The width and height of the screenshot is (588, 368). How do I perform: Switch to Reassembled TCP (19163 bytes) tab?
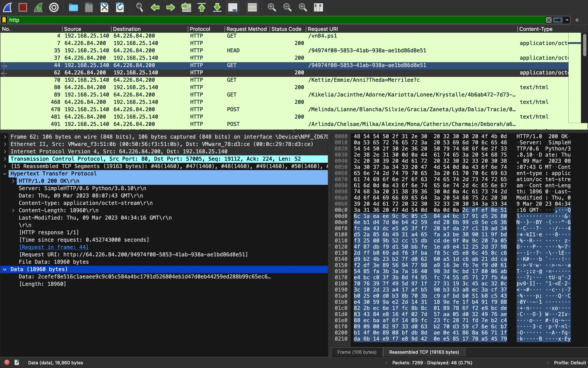[x=424, y=352]
